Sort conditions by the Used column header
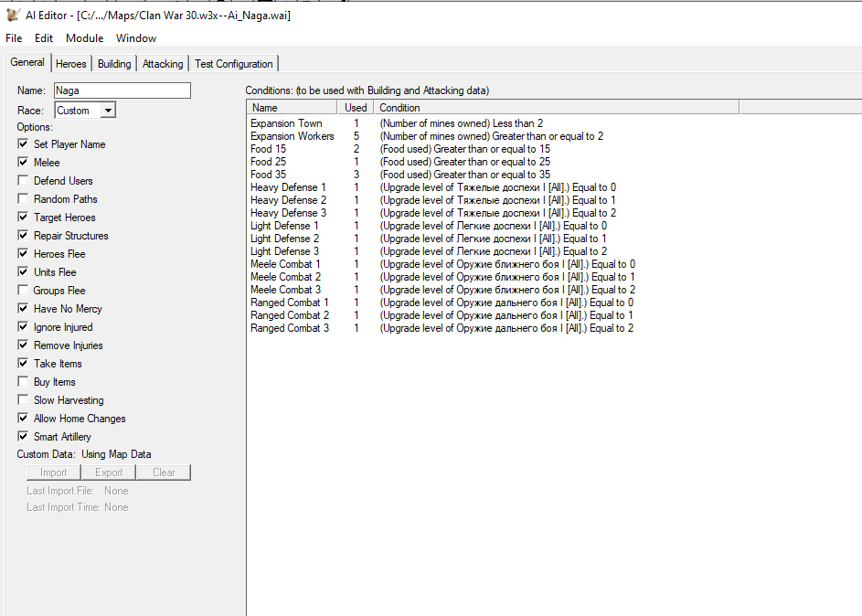 click(x=356, y=108)
